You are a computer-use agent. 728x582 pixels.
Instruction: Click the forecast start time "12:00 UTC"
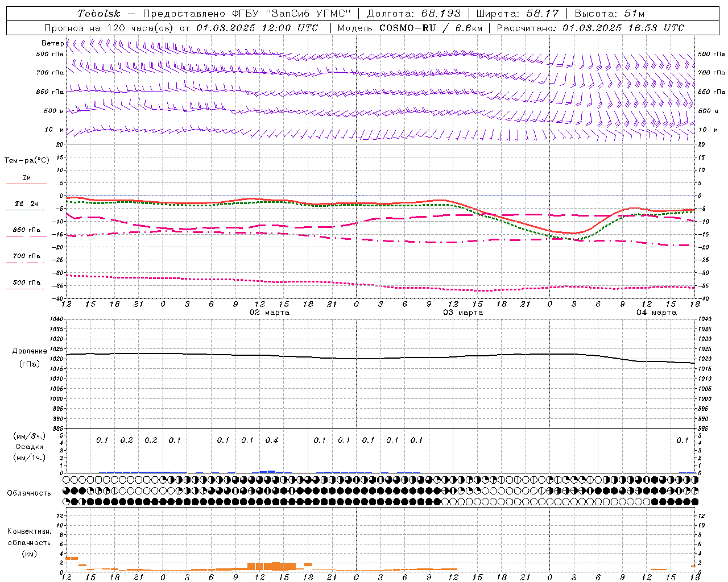coord(290,28)
